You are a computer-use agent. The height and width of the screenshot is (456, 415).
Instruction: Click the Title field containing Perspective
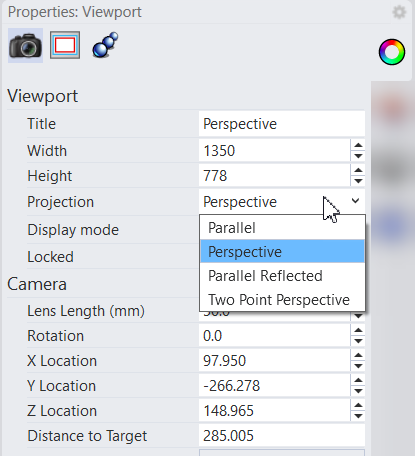282,124
